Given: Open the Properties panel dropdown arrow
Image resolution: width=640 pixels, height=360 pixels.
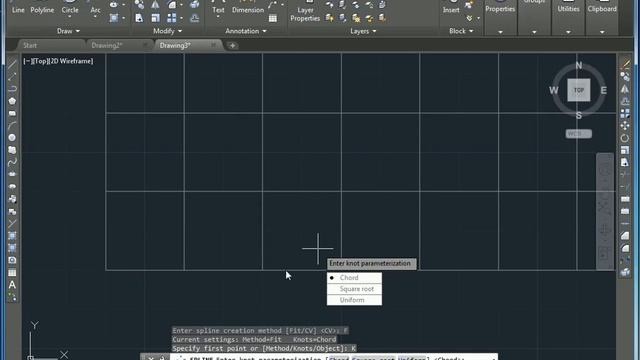Looking at the screenshot, I should [500, 32].
